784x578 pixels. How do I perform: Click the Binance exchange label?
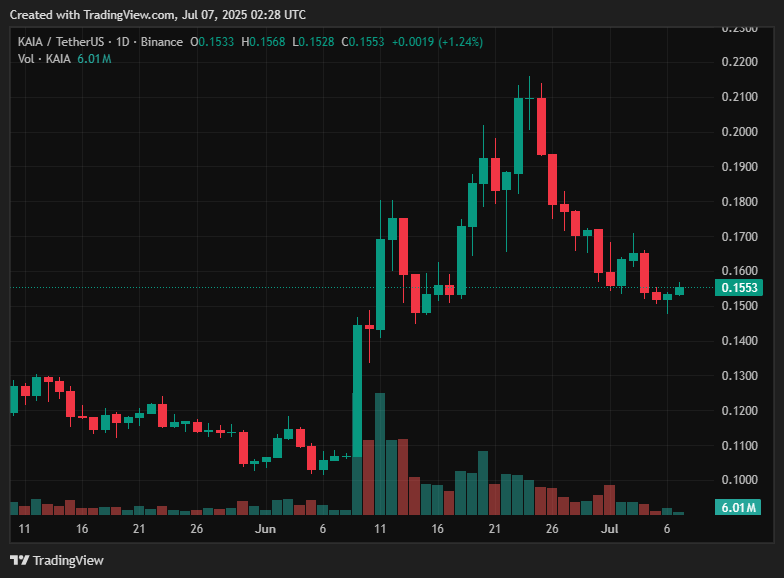click(162, 42)
